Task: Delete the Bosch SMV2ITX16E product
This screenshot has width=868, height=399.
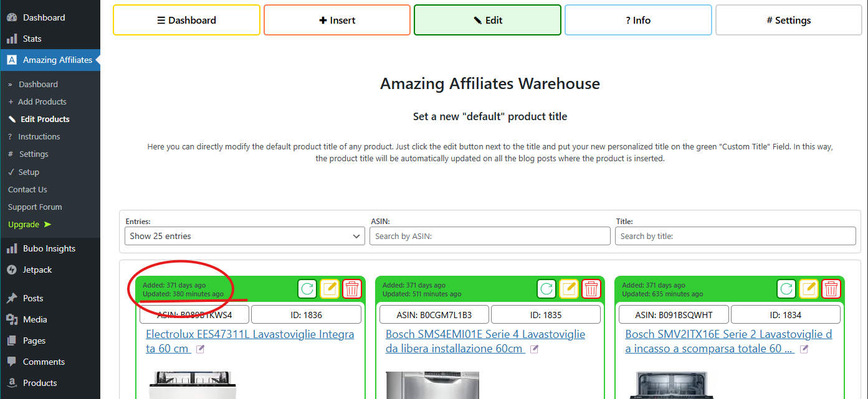Action: tap(832, 289)
